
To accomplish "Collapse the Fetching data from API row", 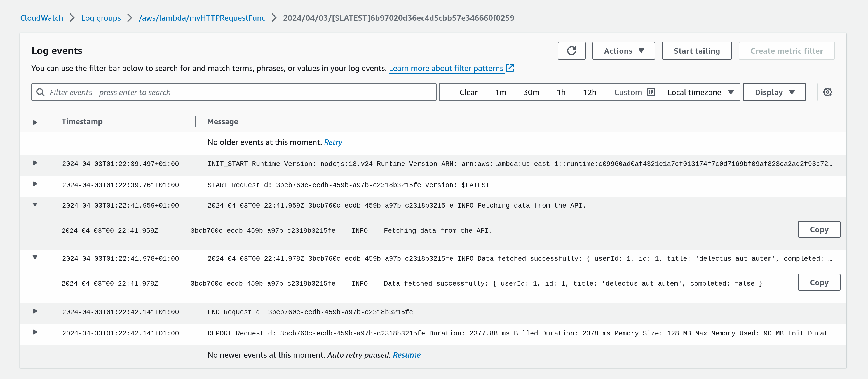I will coord(35,204).
